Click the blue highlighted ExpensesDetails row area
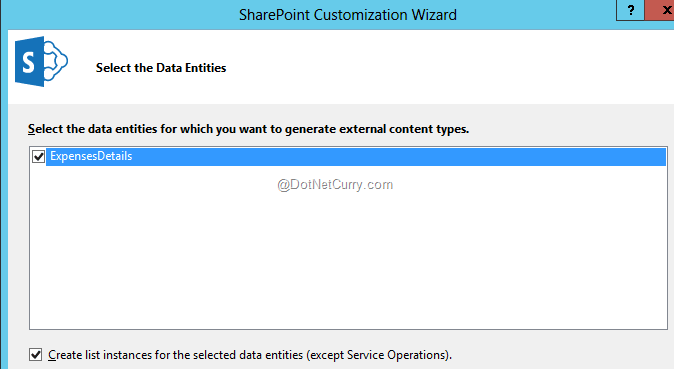 356,157
